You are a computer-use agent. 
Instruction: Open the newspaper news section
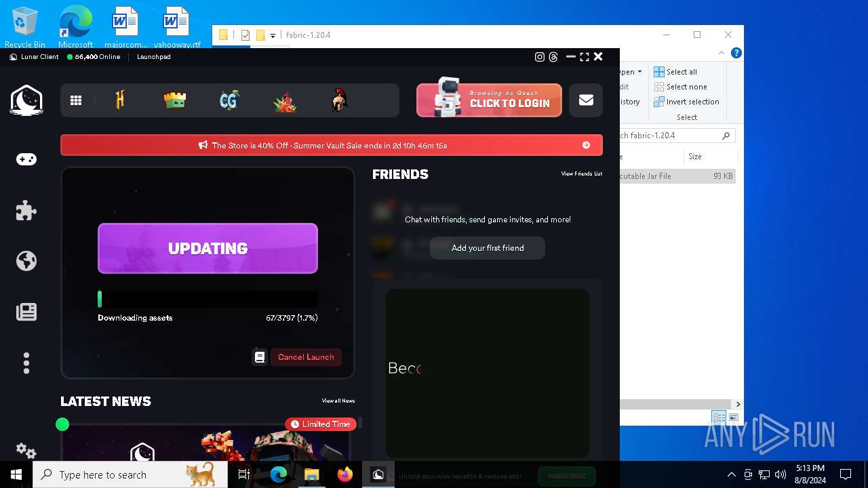(26, 312)
